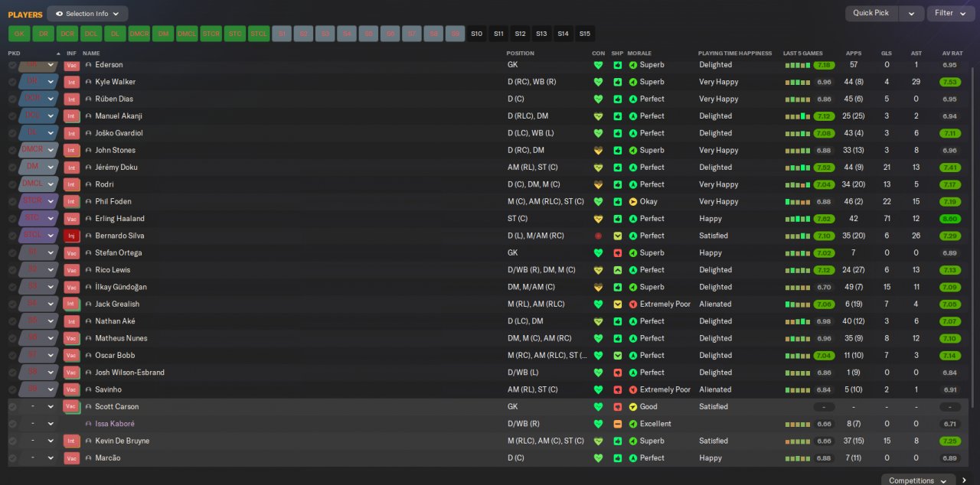This screenshot has height=485, width=980.
Task: Open Issa Kaboré's player profile link
Action: [116, 424]
